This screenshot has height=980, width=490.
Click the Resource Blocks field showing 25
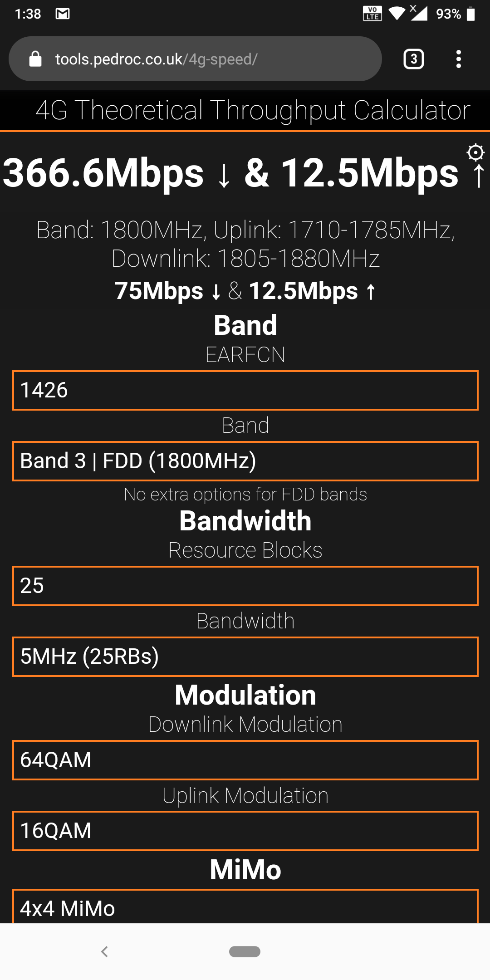tap(245, 586)
